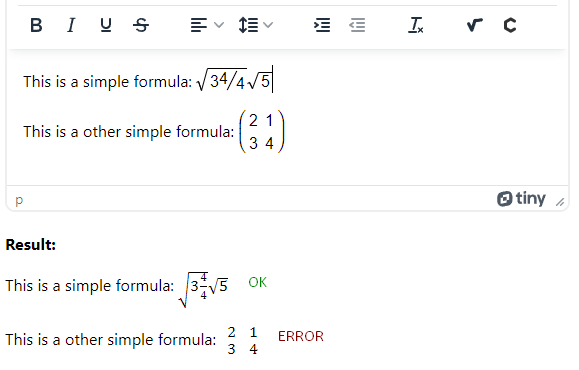The width and height of the screenshot is (579, 370).
Task: Clear formatting with the Tx icon
Action: pos(416,25)
